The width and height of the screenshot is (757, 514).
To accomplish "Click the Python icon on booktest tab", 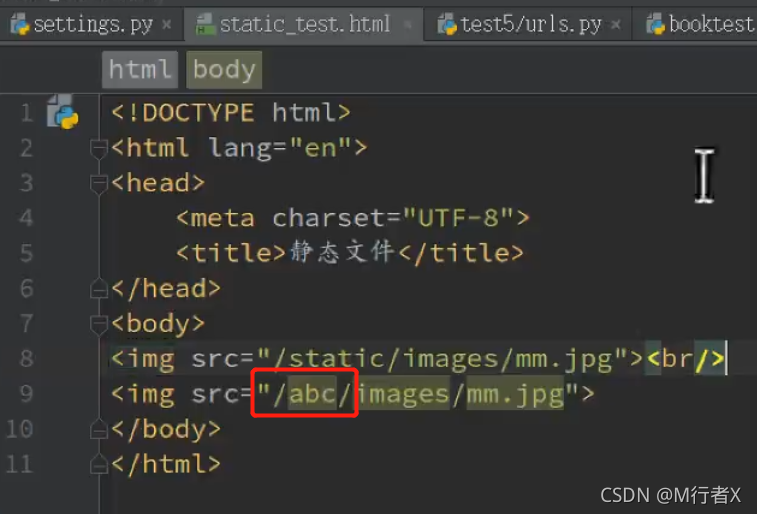I will point(655,24).
